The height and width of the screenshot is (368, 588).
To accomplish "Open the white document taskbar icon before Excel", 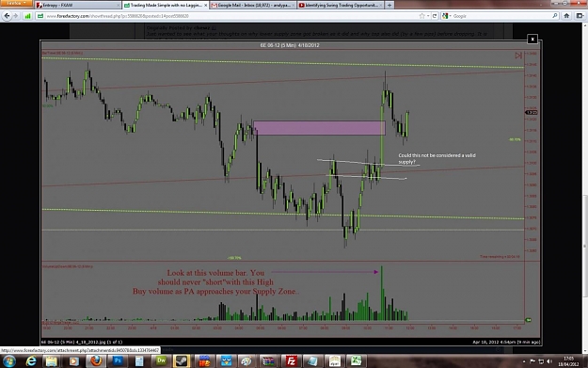I will (335, 361).
